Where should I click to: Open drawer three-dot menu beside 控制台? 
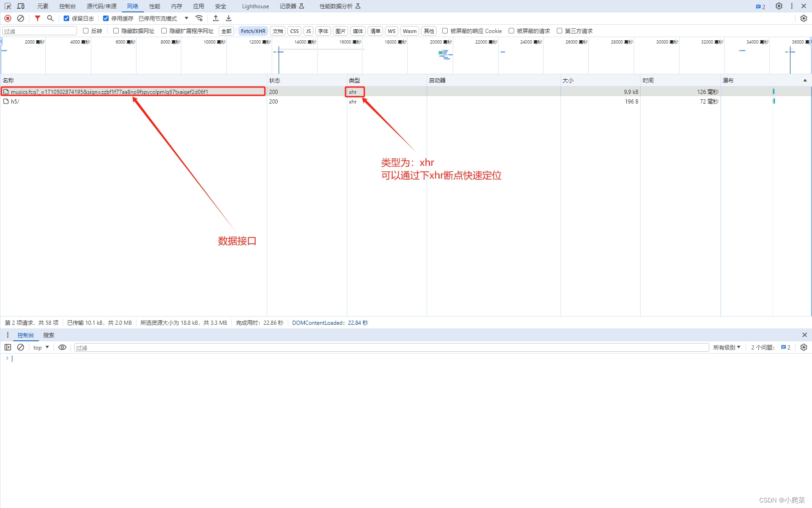point(8,335)
